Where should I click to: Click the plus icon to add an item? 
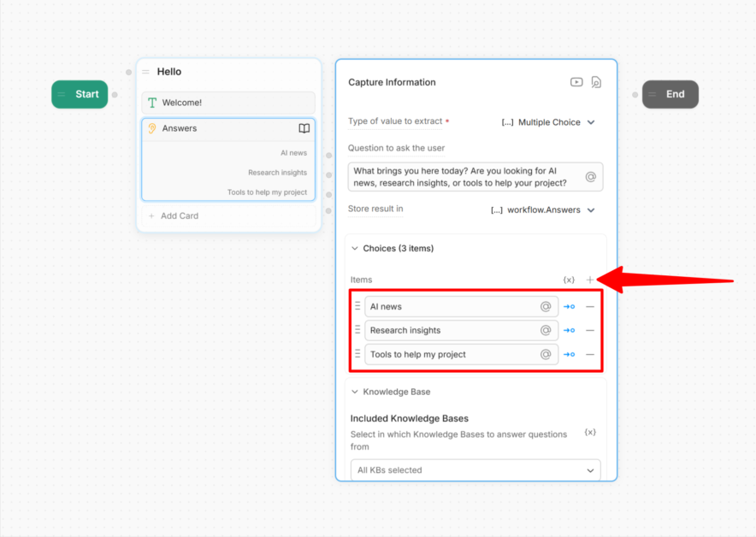tap(589, 280)
